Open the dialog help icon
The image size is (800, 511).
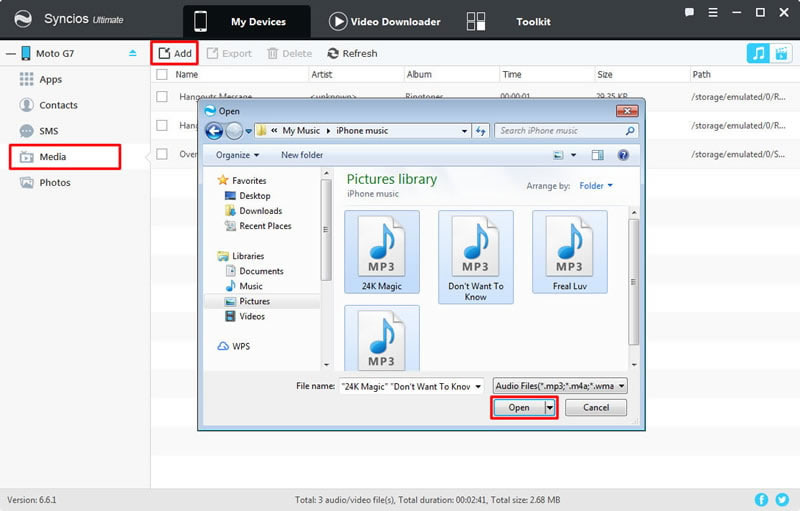click(x=623, y=155)
